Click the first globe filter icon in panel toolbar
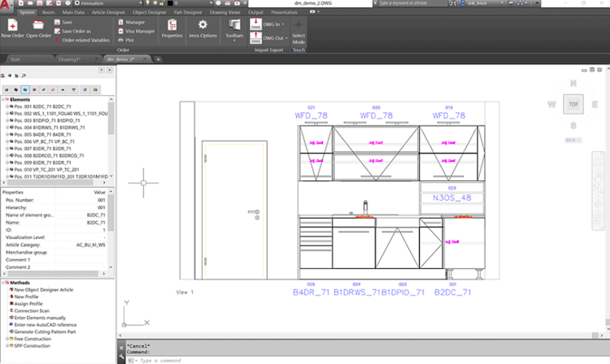Screen dimensions: 610x364 coord(7,89)
